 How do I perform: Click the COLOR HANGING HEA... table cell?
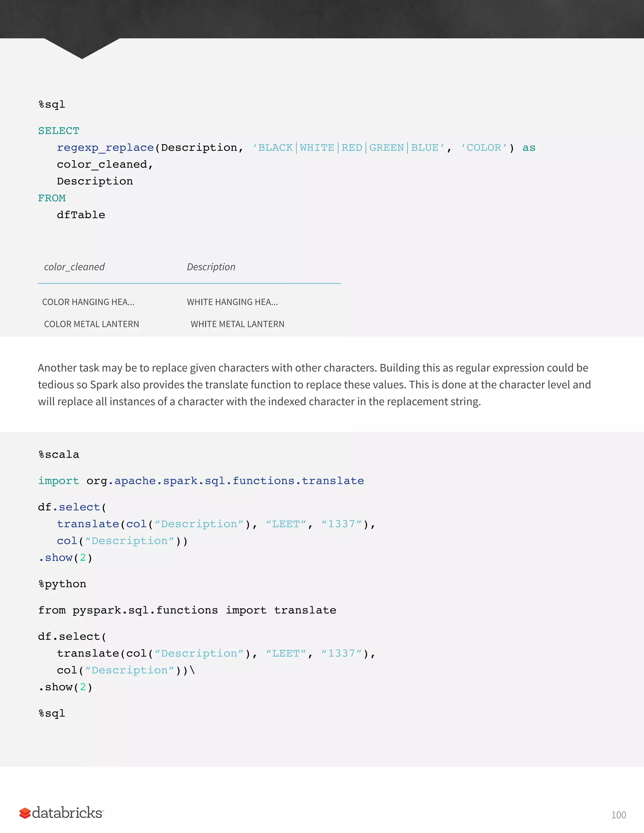(x=88, y=302)
